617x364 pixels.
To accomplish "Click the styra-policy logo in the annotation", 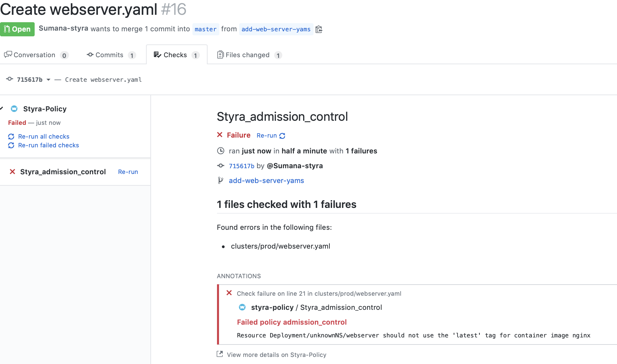I will coord(242,307).
